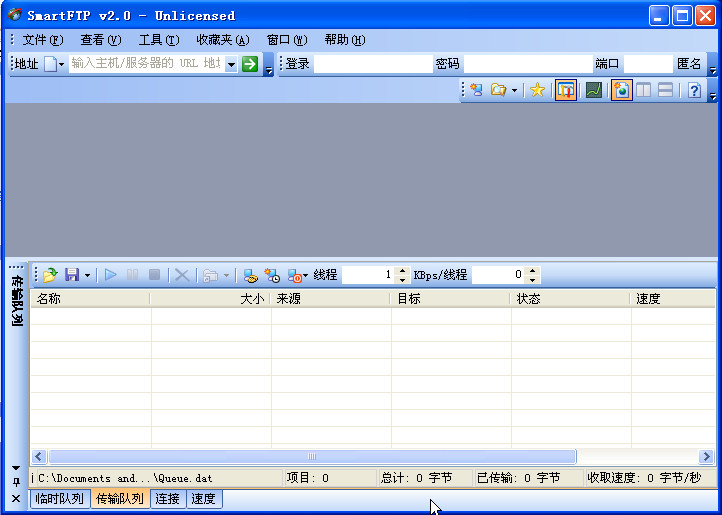Decrease the KBps/线程 speed limit spinner
This screenshot has width=722, height=515.
[533, 280]
